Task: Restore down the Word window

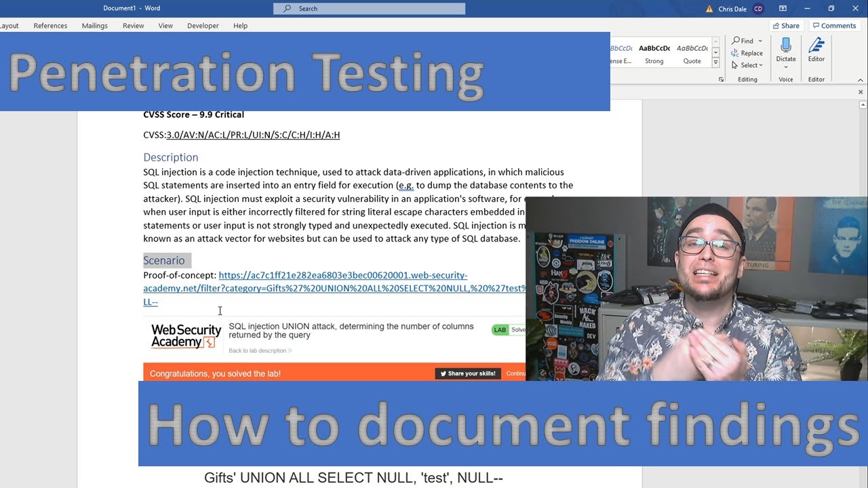Action: 831,8
